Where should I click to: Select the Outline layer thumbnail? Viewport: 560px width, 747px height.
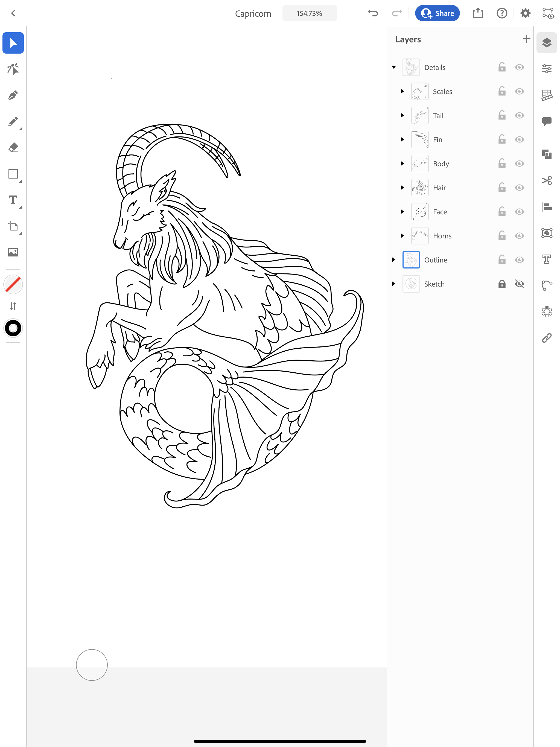[x=411, y=260]
